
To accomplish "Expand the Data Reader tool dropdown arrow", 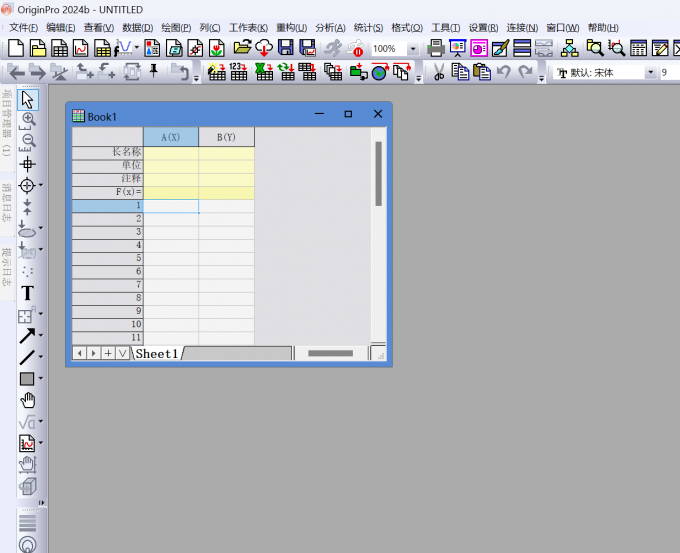I will pos(41,185).
